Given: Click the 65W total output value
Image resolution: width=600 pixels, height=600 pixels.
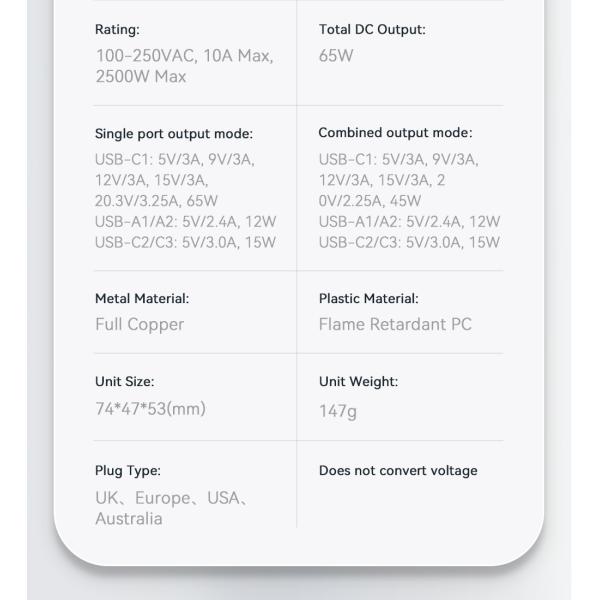Looking at the screenshot, I should point(336,56).
